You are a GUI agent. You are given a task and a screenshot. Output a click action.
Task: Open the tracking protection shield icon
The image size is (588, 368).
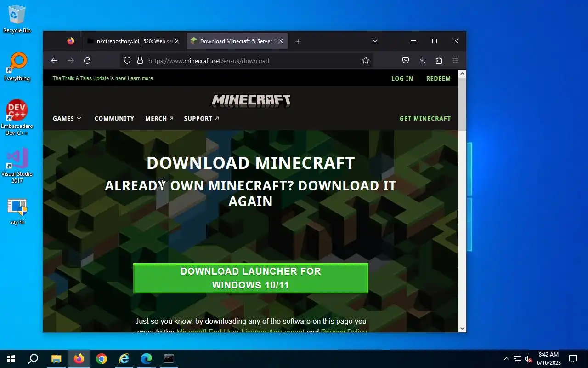click(127, 61)
